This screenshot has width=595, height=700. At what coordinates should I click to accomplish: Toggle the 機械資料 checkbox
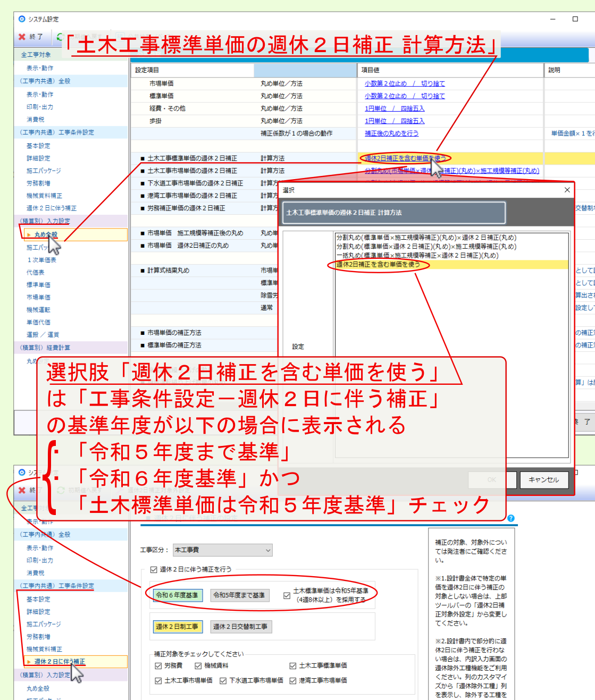click(198, 665)
